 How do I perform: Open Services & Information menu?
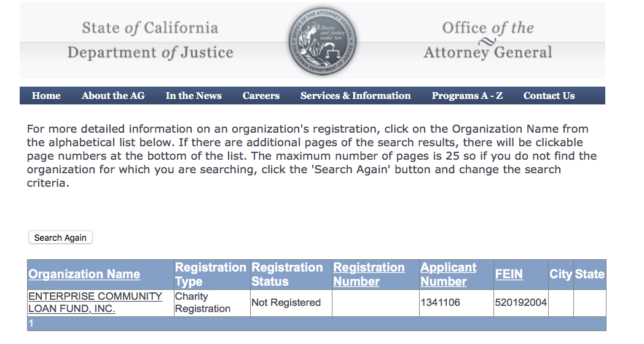click(x=355, y=96)
